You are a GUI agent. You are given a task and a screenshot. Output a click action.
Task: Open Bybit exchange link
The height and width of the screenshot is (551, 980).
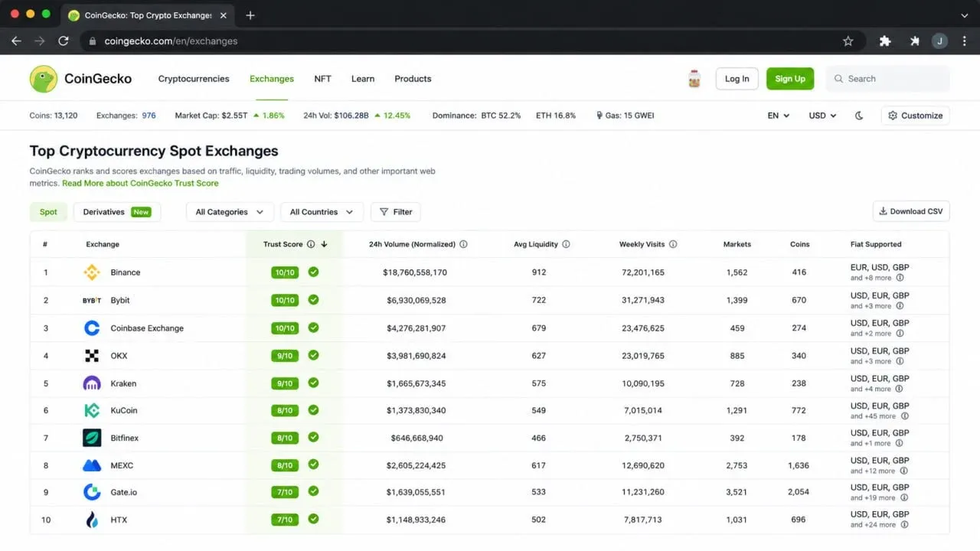120,300
